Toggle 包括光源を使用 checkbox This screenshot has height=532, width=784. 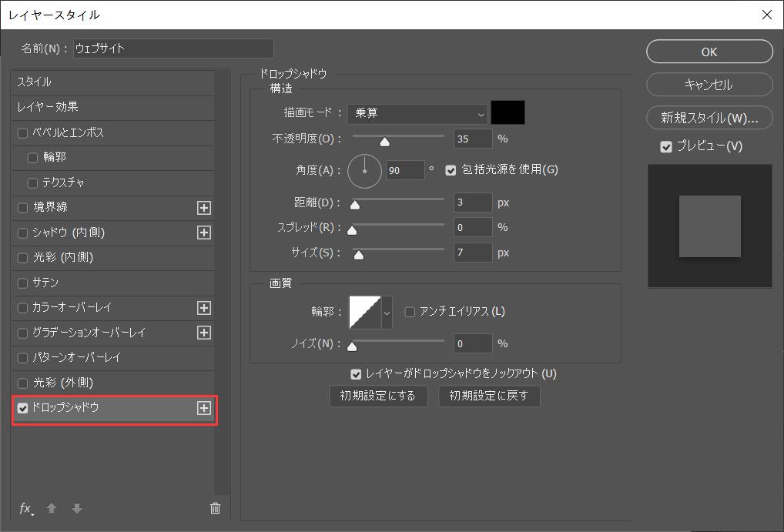pyautogui.click(x=451, y=170)
